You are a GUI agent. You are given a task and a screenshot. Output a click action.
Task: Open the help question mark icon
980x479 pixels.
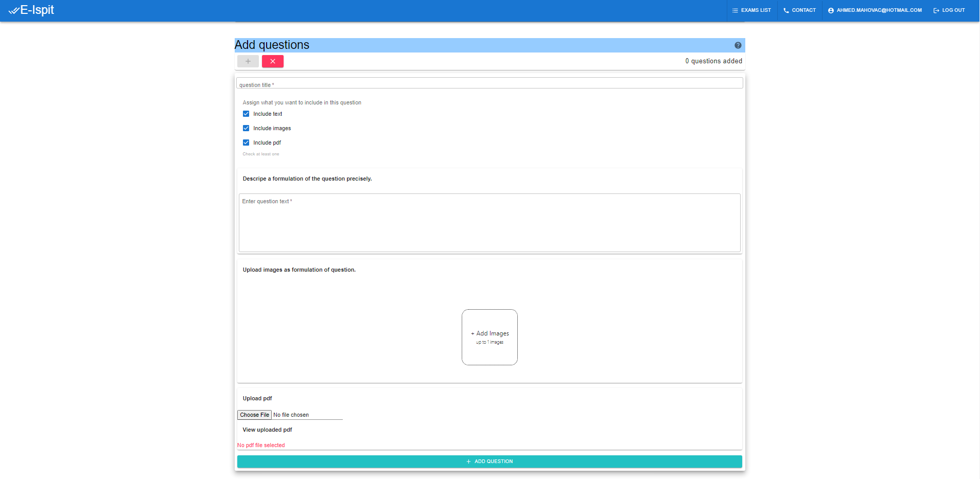tap(737, 45)
